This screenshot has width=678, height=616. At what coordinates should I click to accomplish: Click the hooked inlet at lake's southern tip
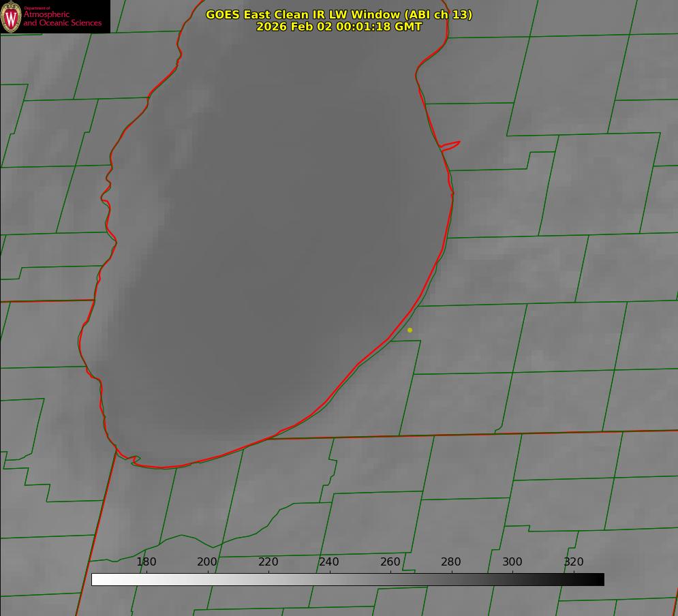pyautogui.click(x=134, y=460)
